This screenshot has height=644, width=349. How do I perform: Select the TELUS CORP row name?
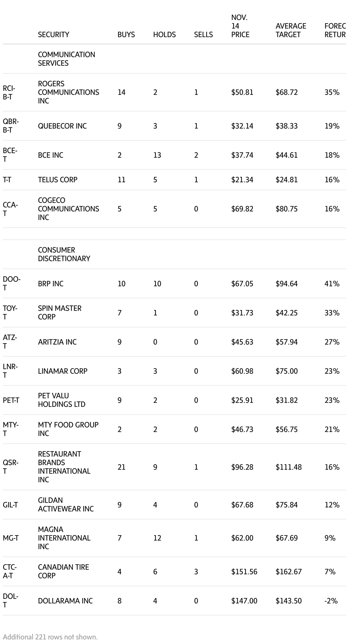pos(57,180)
